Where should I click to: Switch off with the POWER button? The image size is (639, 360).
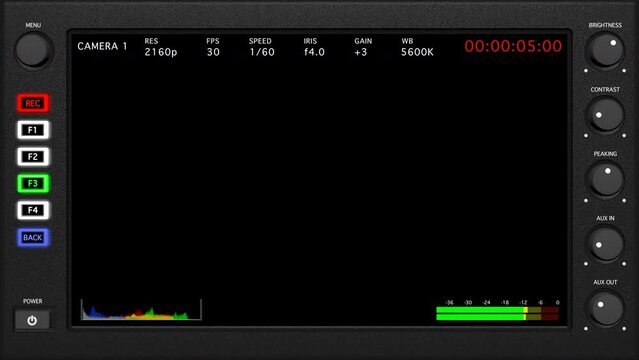coord(32,320)
